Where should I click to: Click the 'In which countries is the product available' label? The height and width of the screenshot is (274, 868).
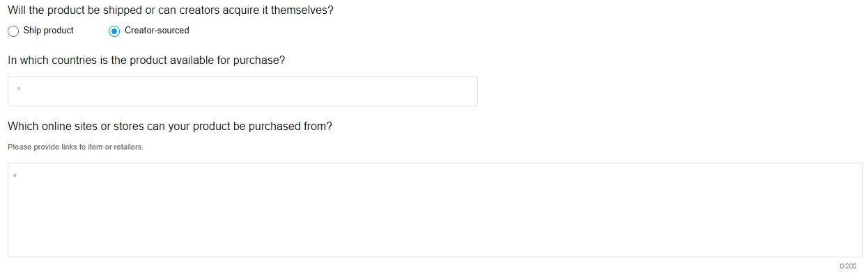(x=146, y=61)
